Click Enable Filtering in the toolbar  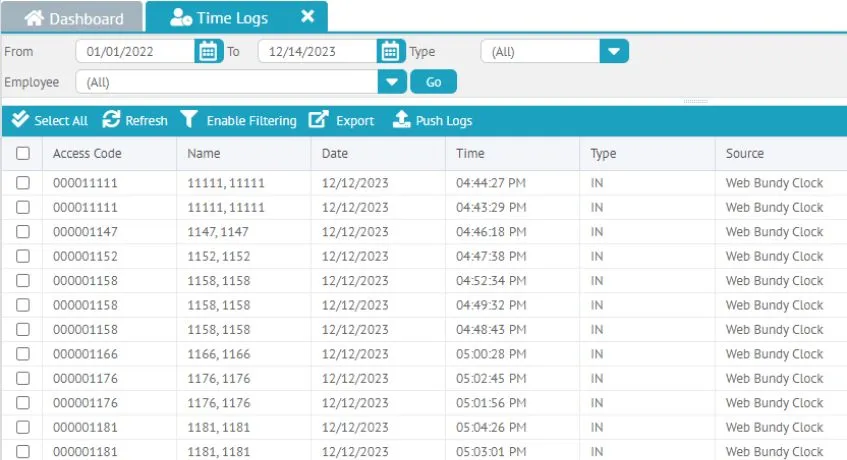point(238,120)
